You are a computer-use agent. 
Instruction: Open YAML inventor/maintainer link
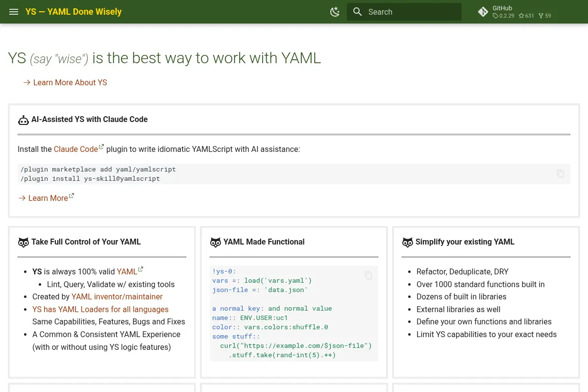coord(117,296)
